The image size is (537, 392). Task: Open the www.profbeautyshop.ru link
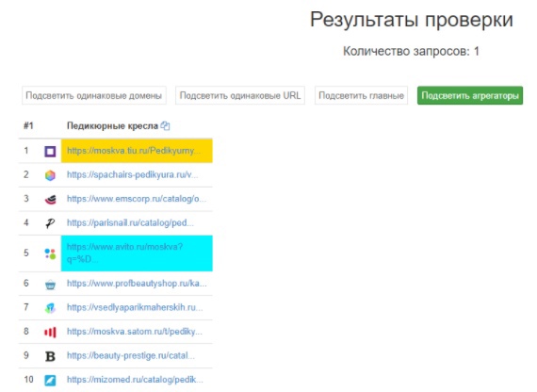(137, 284)
